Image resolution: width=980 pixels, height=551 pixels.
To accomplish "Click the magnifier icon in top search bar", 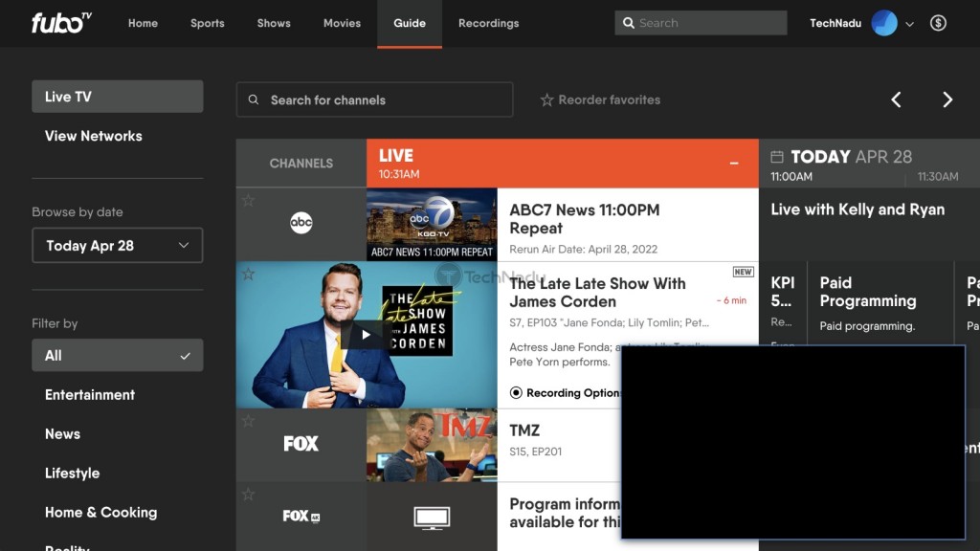I will 629,23.
